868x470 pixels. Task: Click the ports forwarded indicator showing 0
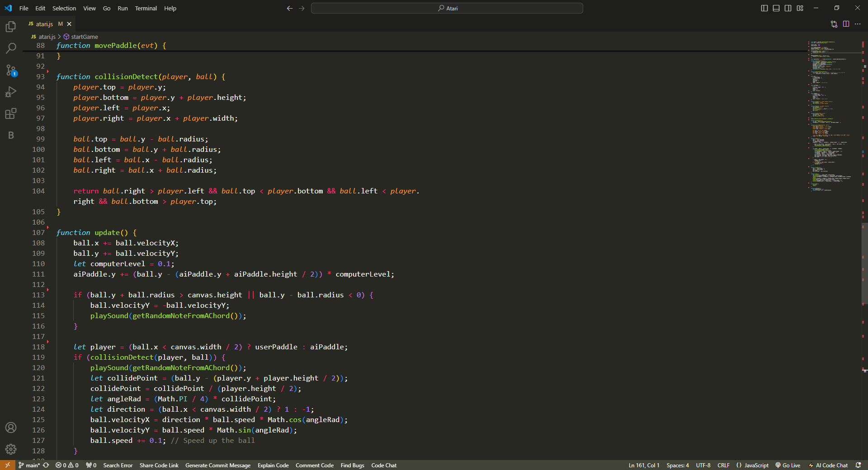91,465
